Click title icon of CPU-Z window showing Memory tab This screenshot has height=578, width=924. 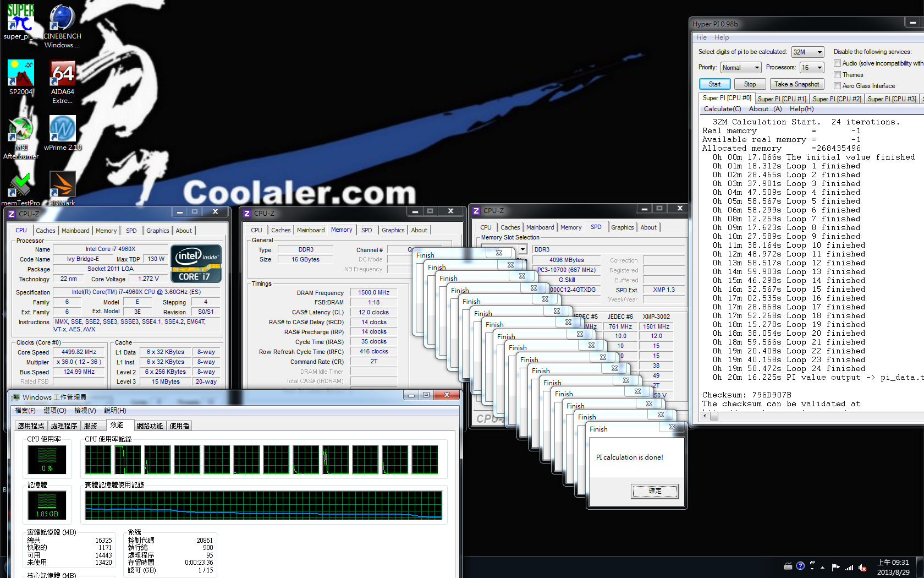pyautogui.click(x=247, y=214)
